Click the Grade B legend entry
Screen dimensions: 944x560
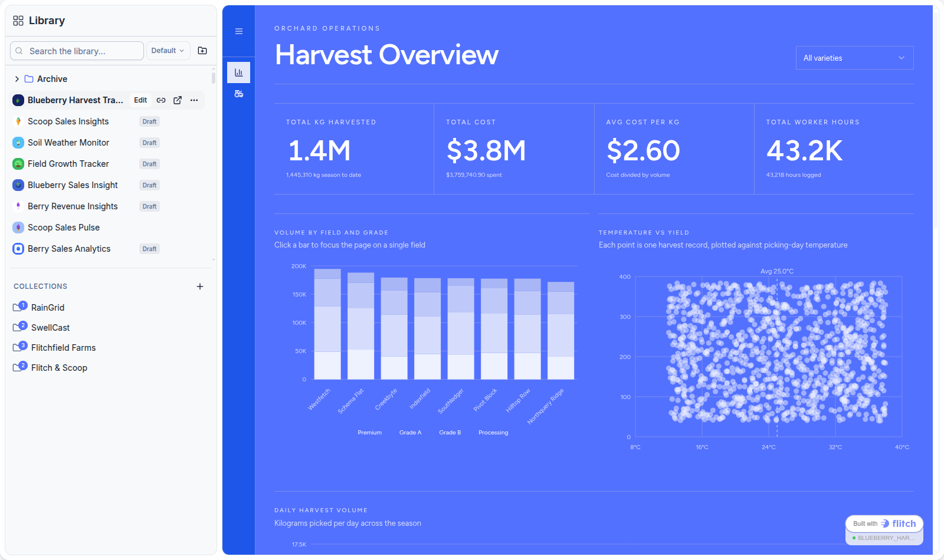point(450,433)
